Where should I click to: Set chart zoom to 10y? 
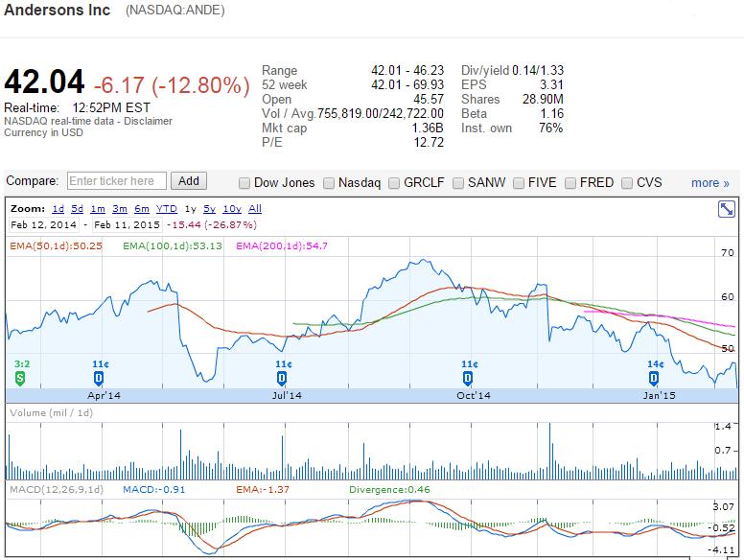[232, 209]
